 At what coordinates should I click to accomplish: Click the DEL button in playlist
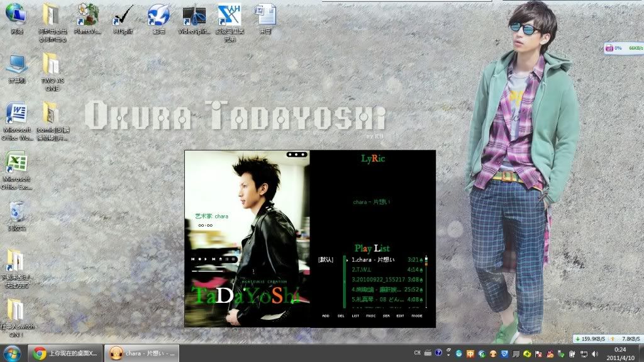(341, 316)
